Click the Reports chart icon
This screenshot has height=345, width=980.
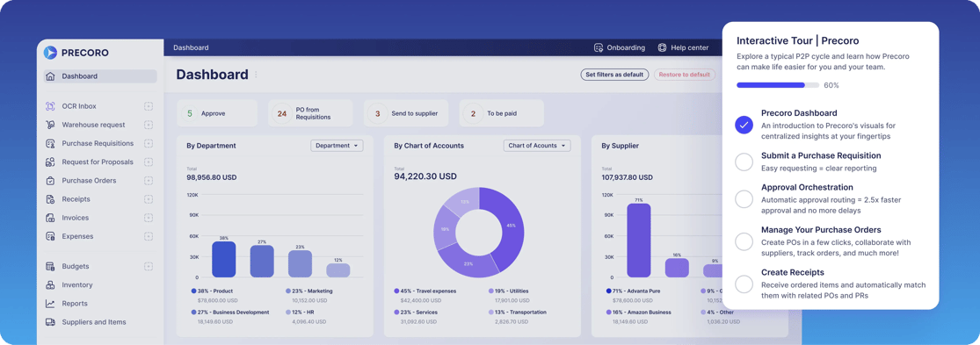click(50, 304)
